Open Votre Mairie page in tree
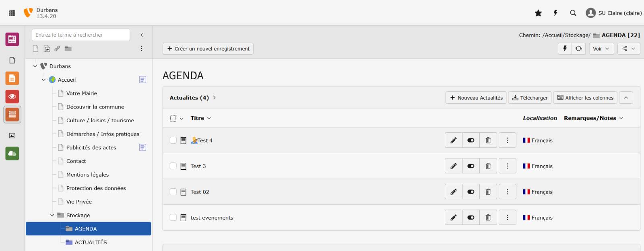 click(x=81, y=93)
